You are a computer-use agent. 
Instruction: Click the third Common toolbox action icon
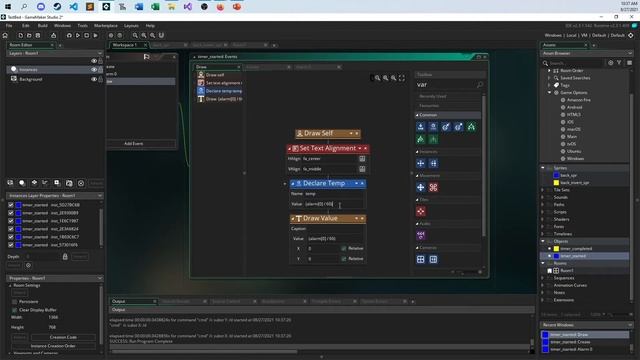point(446,127)
